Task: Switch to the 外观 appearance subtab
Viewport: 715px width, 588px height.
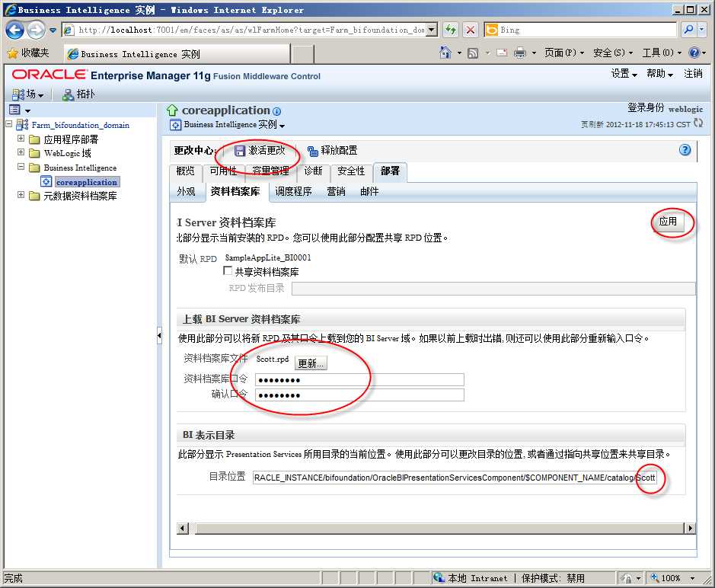Action: (186, 192)
